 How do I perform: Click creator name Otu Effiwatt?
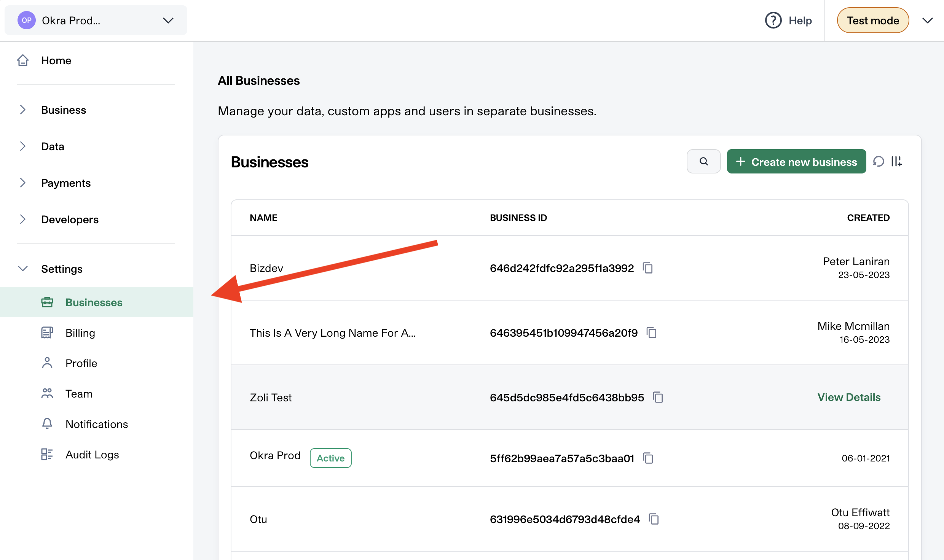(x=860, y=512)
